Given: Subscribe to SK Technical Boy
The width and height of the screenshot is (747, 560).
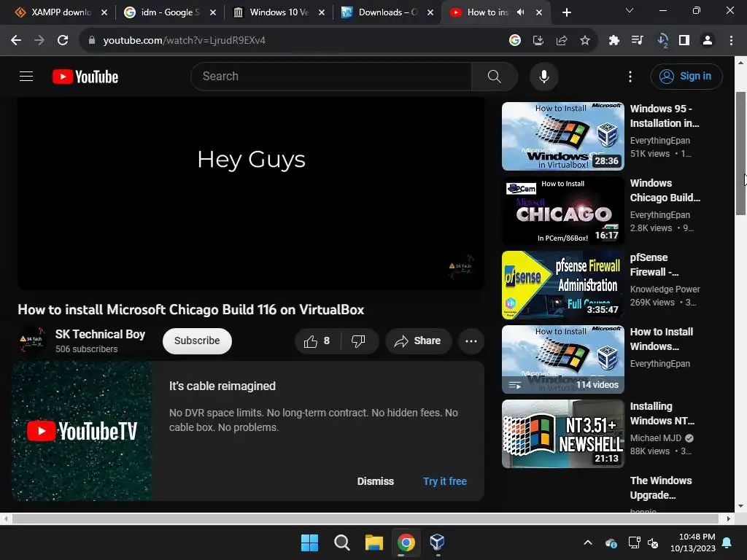Looking at the screenshot, I should pyautogui.click(x=197, y=341).
